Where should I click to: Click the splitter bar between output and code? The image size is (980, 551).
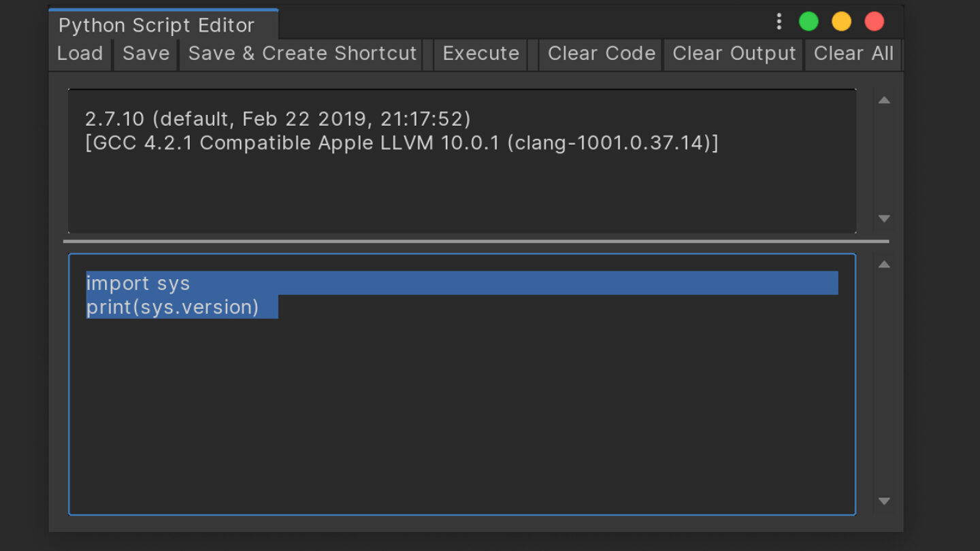[476, 241]
